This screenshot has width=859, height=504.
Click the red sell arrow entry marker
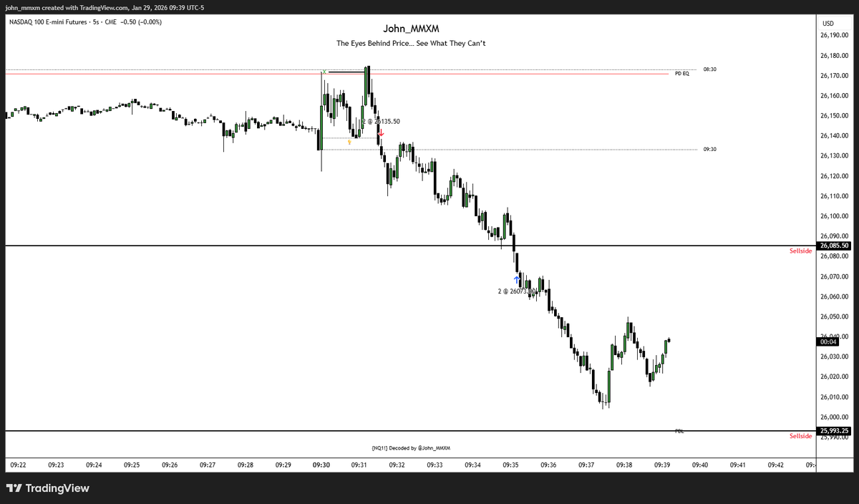pos(381,133)
